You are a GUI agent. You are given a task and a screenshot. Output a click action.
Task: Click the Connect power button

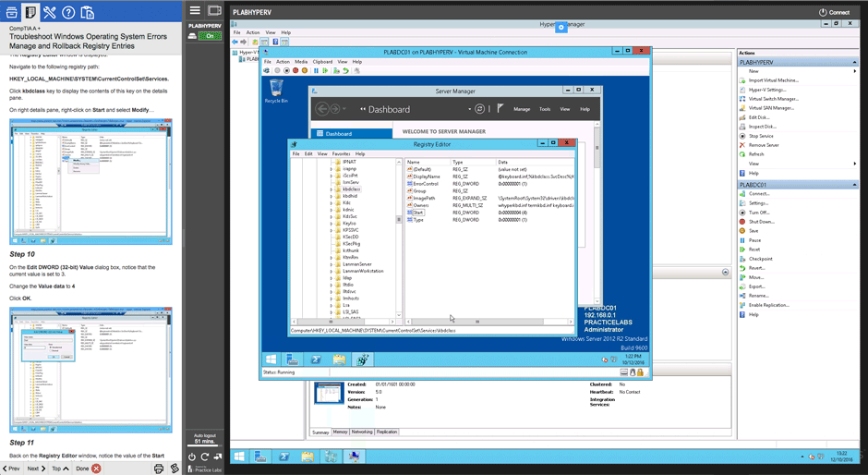pos(835,12)
